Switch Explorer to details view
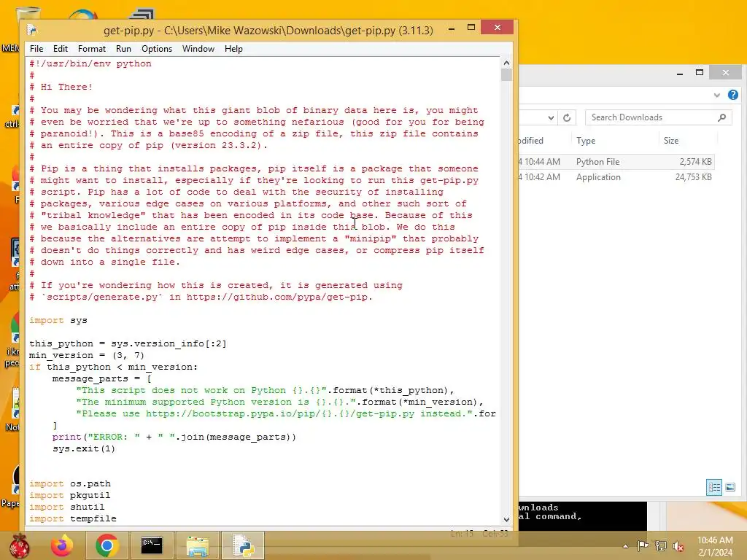The width and height of the screenshot is (747, 560). (713, 487)
